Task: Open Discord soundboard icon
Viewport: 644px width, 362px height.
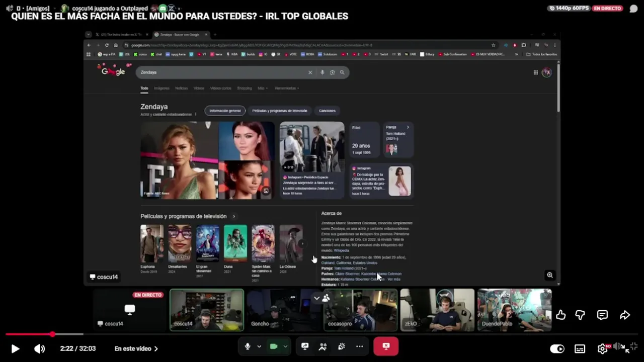Action: pos(341,346)
